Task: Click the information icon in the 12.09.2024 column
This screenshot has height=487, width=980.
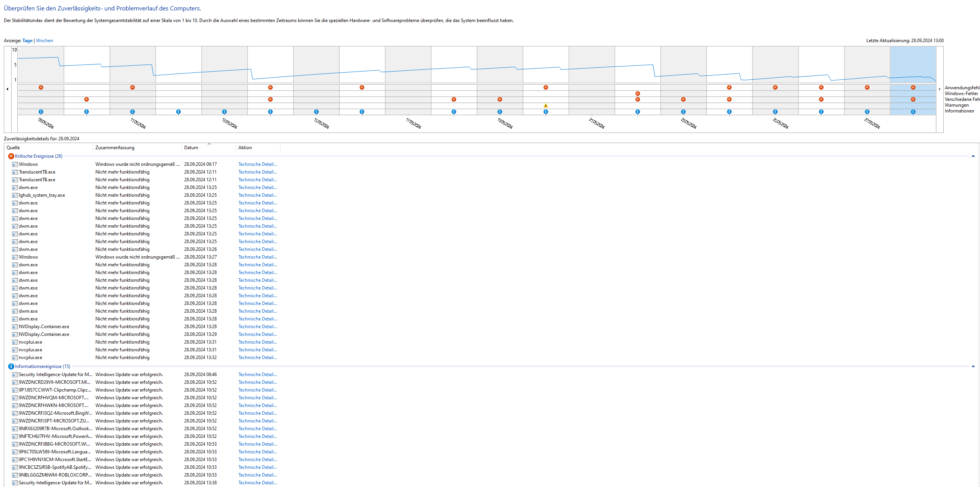Action: pyautogui.click(x=178, y=112)
